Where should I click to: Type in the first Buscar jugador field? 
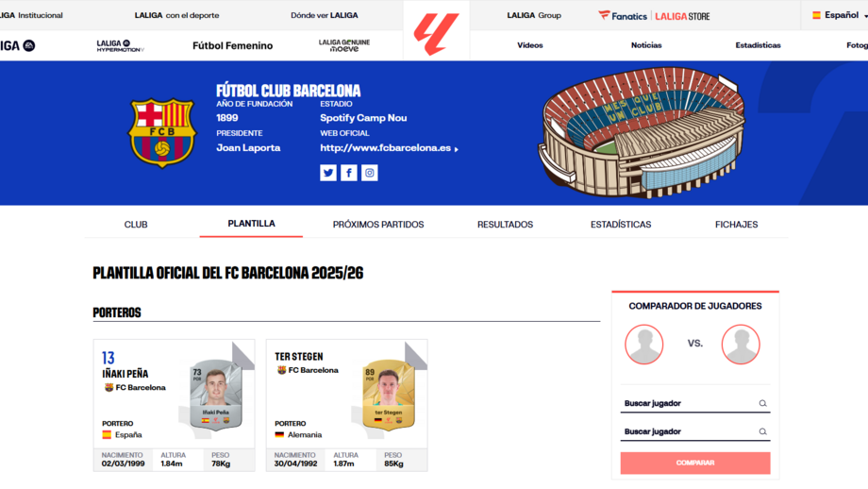(x=689, y=404)
